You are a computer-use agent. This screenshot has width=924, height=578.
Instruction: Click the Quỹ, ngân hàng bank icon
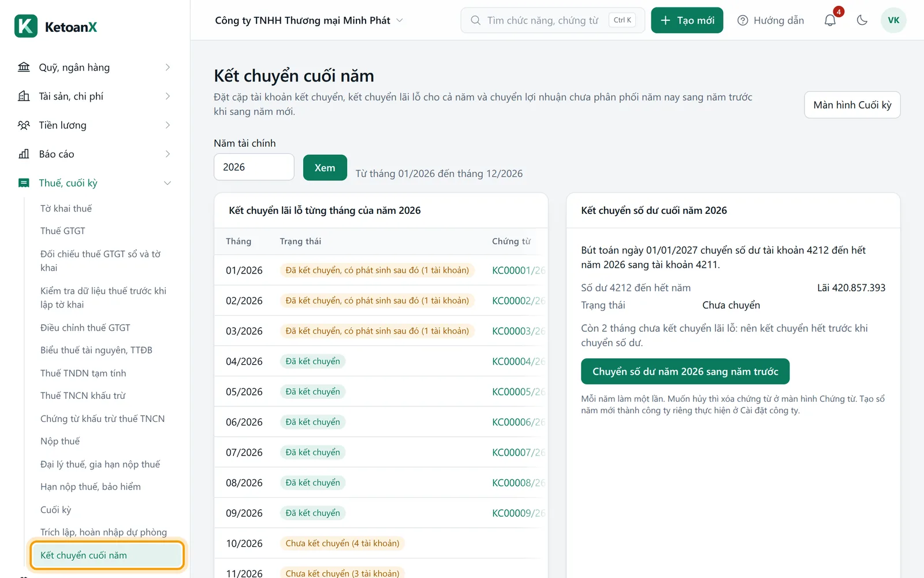tap(24, 67)
